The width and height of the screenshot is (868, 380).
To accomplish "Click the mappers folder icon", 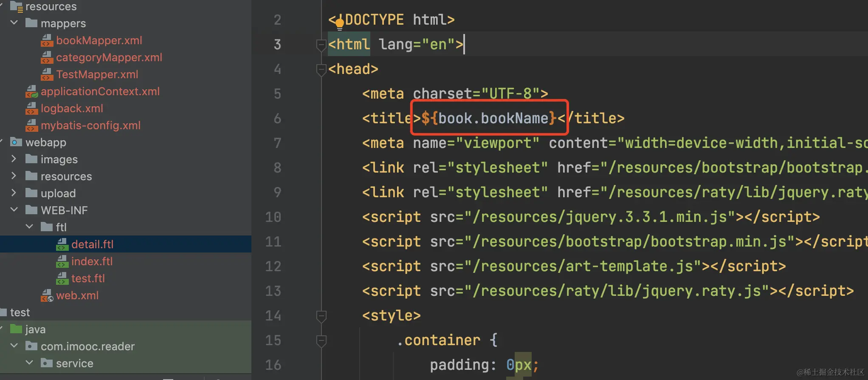I will pos(31,23).
